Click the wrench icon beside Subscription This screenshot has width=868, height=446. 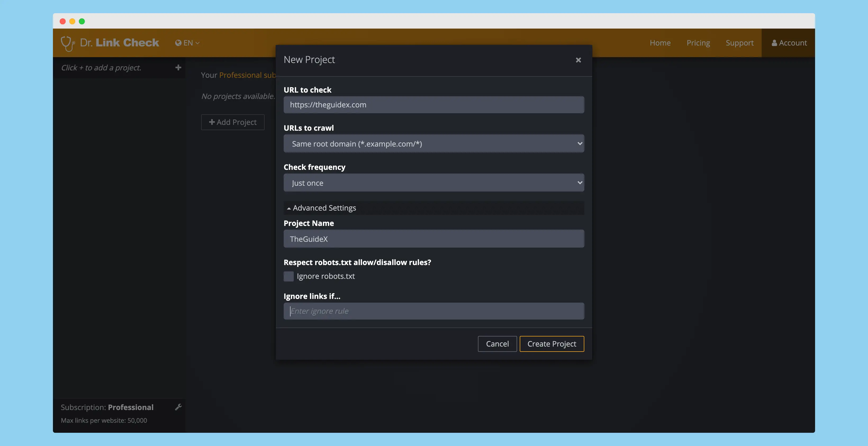tap(178, 407)
